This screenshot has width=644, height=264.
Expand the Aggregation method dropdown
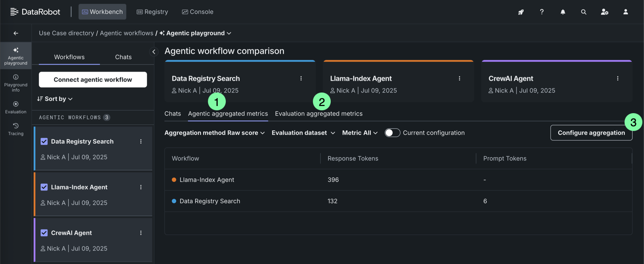coord(215,133)
